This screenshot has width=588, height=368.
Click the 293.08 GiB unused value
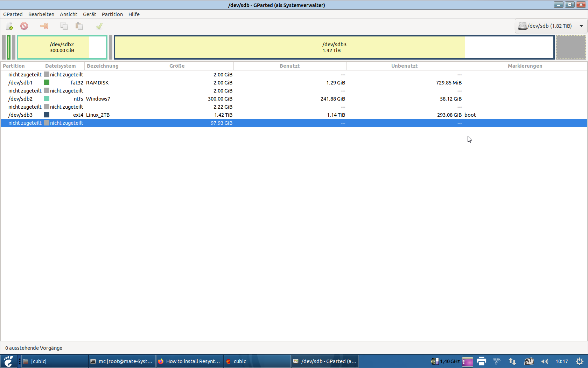pos(449,115)
